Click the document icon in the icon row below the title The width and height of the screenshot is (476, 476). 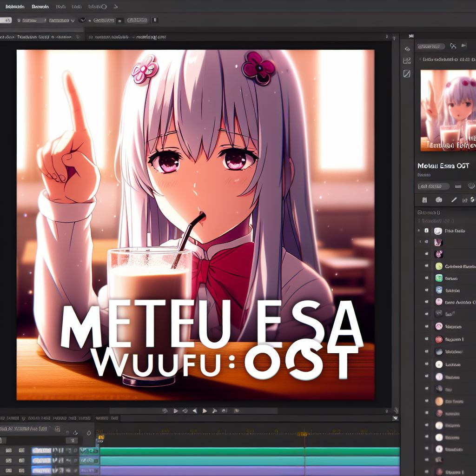click(x=425, y=200)
